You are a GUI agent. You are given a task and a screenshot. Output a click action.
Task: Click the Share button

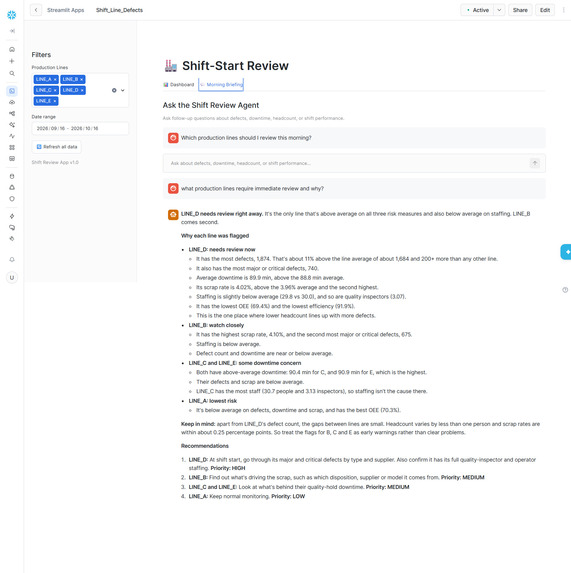520,10
